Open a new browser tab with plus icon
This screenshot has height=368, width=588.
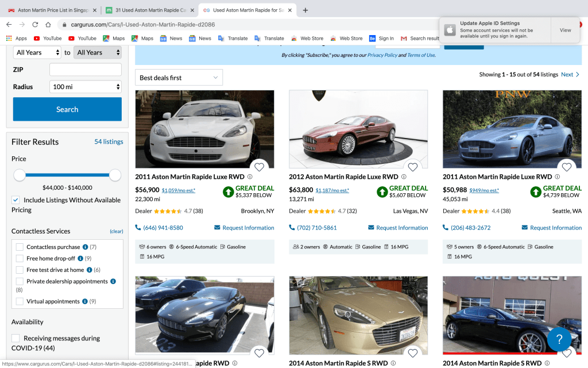(305, 10)
